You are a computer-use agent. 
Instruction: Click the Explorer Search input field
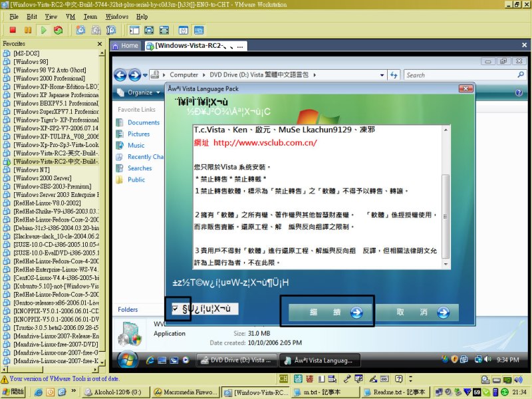tap(460, 75)
